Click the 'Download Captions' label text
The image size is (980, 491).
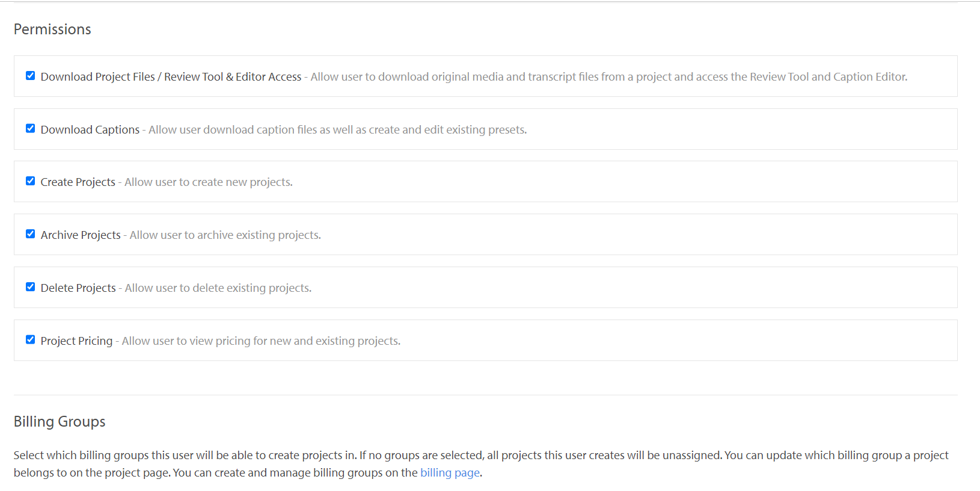tap(90, 130)
